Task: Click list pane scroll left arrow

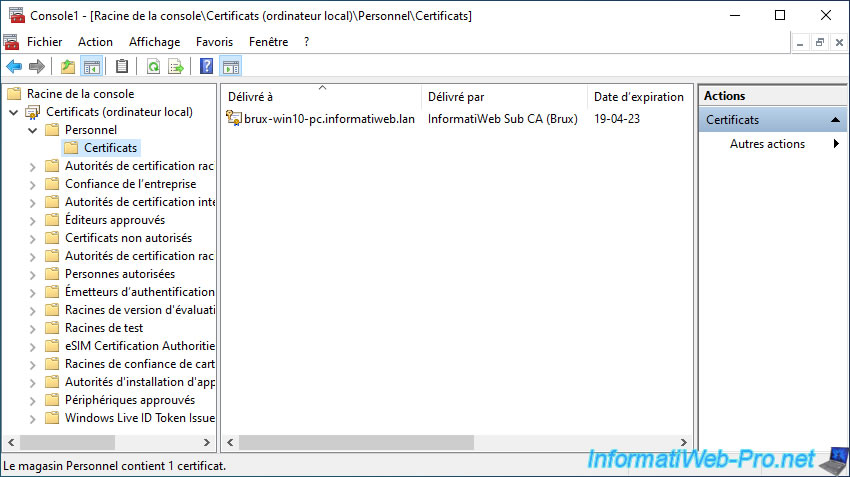Action: tap(230, 442)
